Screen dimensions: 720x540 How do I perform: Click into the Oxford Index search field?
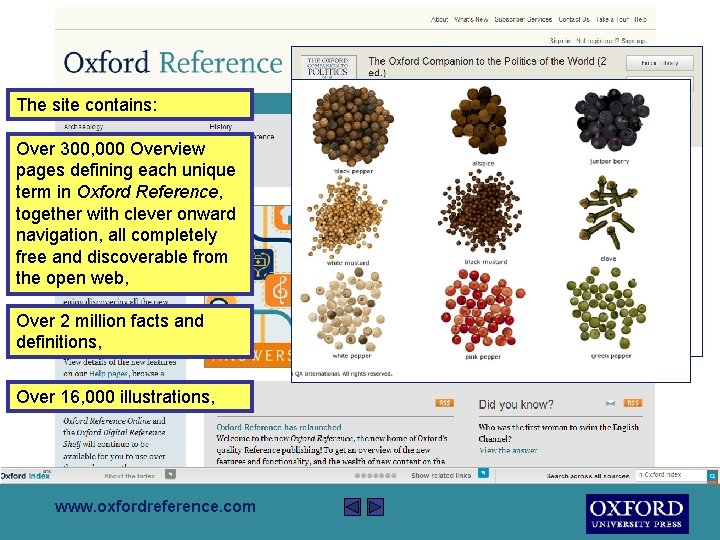pos(671,475)
